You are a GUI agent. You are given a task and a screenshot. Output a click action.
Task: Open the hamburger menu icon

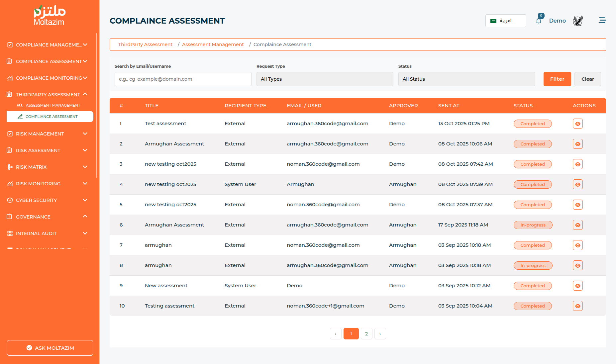602,21
